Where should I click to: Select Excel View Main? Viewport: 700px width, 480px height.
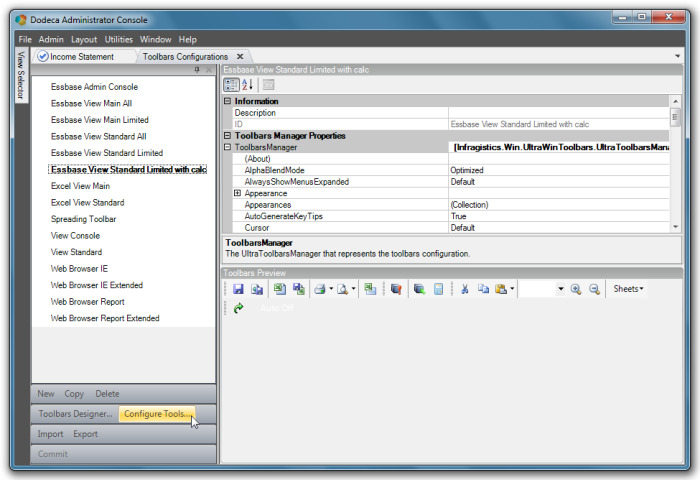80,186
